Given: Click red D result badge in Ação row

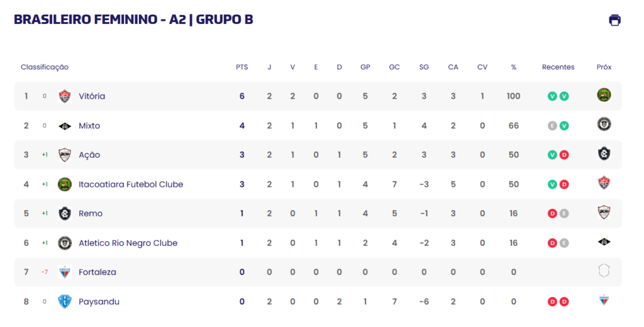Looking at the screenshot, I should coord(564,155).
